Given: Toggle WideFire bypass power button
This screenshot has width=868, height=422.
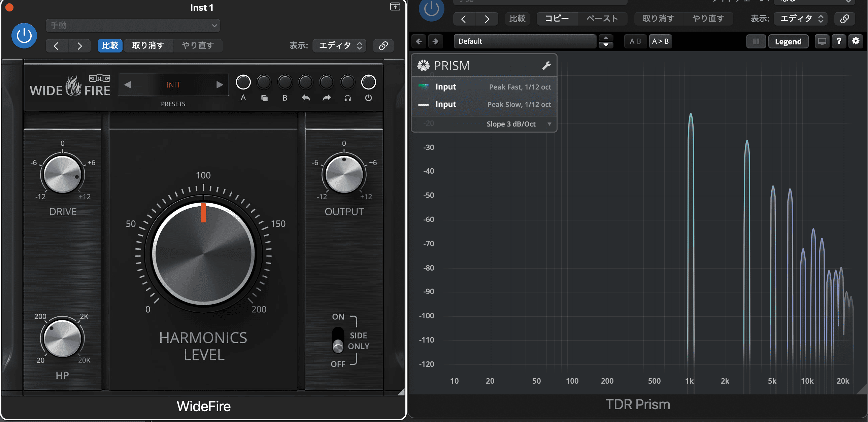Looking at the screenshot, I should point(368,82).
